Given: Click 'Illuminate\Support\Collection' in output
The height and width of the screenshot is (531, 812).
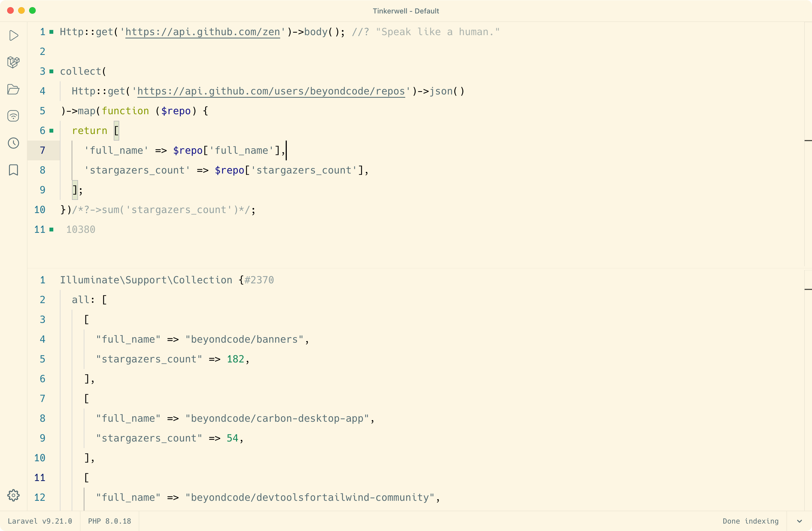Looking at the screenshot, I should click(x=146, y=280).
